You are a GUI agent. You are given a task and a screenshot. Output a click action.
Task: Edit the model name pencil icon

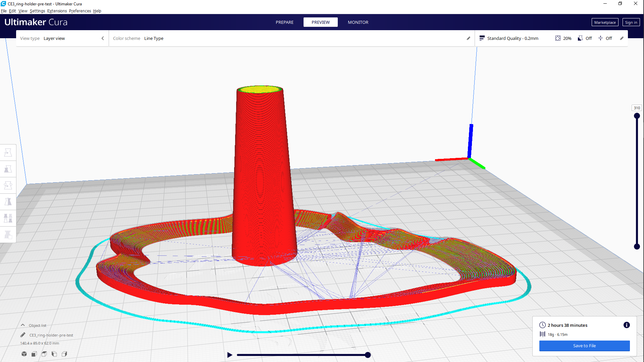[23, 335]
